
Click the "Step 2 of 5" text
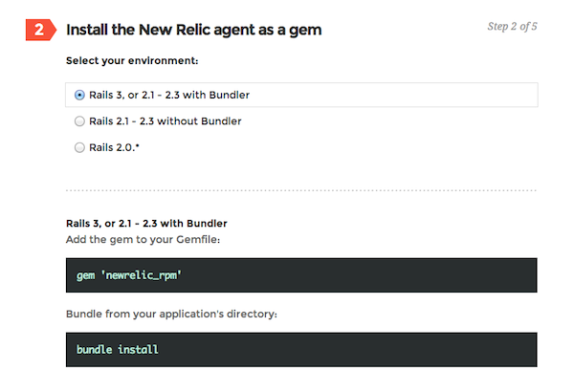coord(512,27)
